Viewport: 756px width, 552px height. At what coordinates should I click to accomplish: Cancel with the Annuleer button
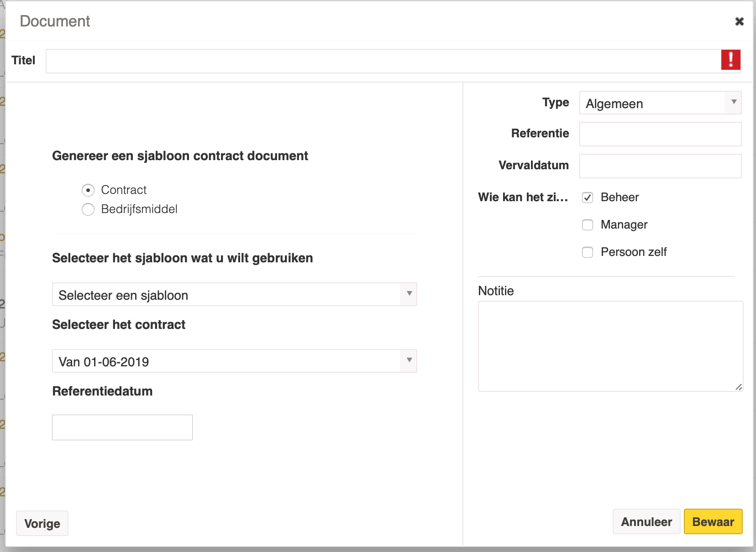[646, 521]
